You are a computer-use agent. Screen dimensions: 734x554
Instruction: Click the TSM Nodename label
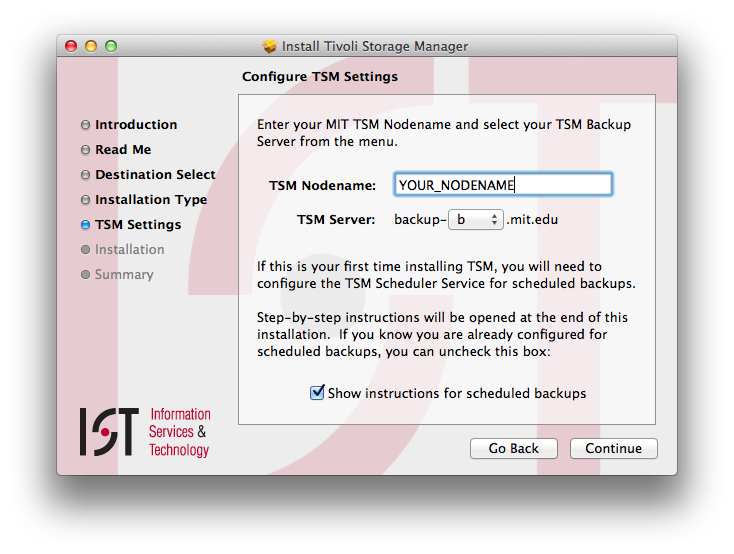323,185
